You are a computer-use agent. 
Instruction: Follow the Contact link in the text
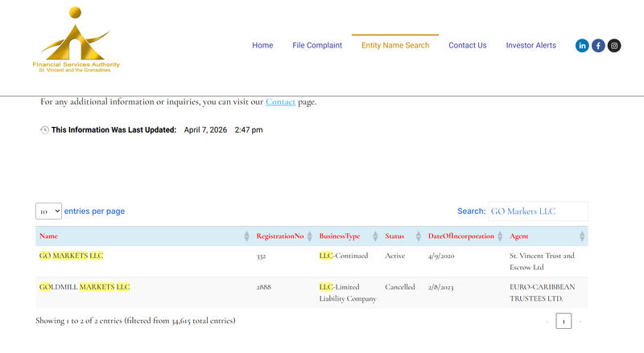pos(280,102)
